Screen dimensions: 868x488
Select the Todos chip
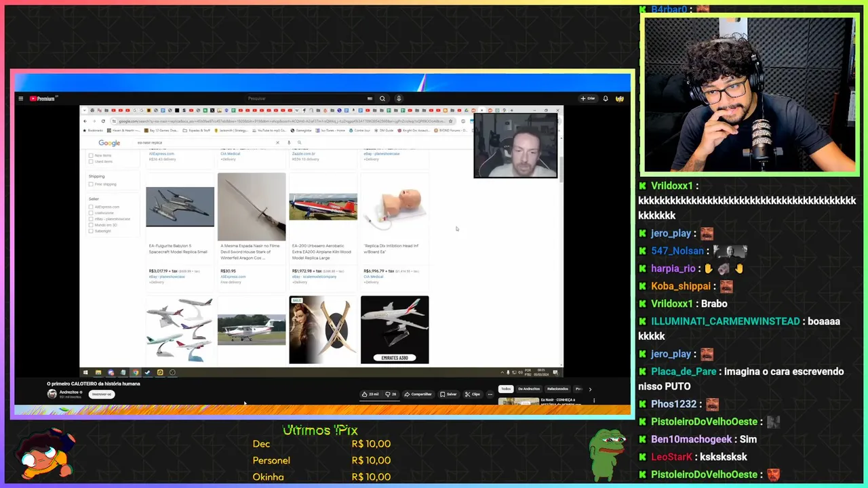(x=506, y=389)
